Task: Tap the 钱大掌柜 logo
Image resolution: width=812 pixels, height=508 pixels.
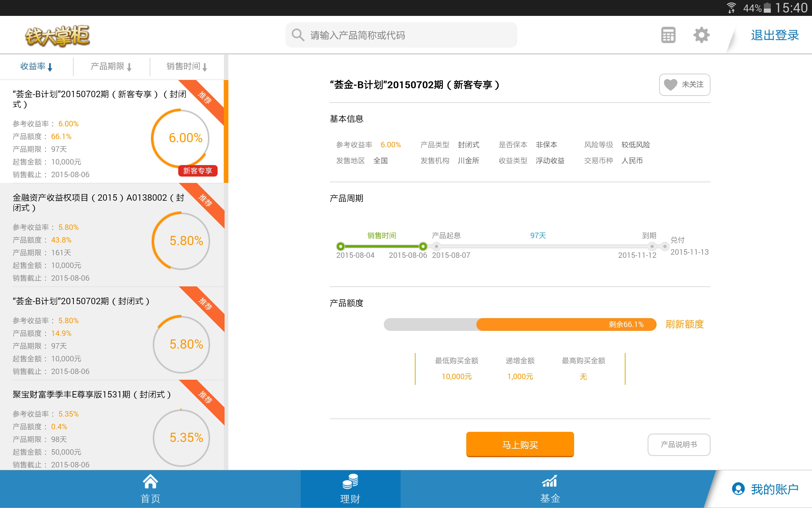Action: click(57, 36)
